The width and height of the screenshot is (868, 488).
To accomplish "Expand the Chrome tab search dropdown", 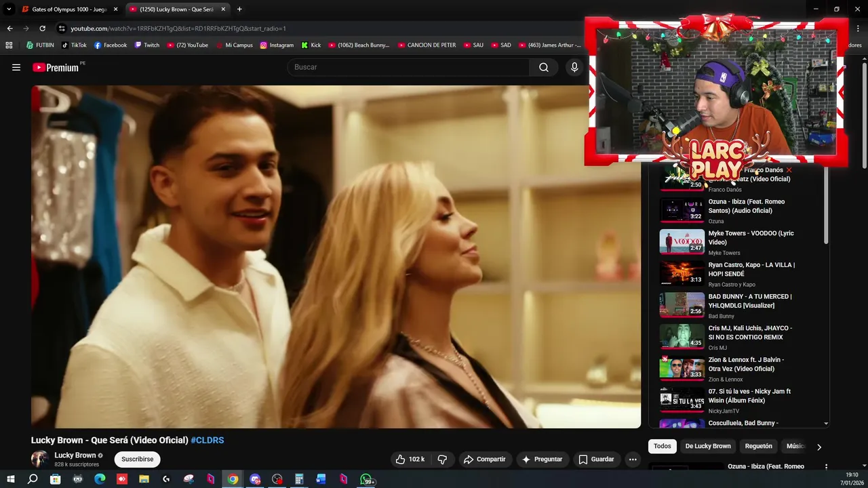I will coord(9,9).
